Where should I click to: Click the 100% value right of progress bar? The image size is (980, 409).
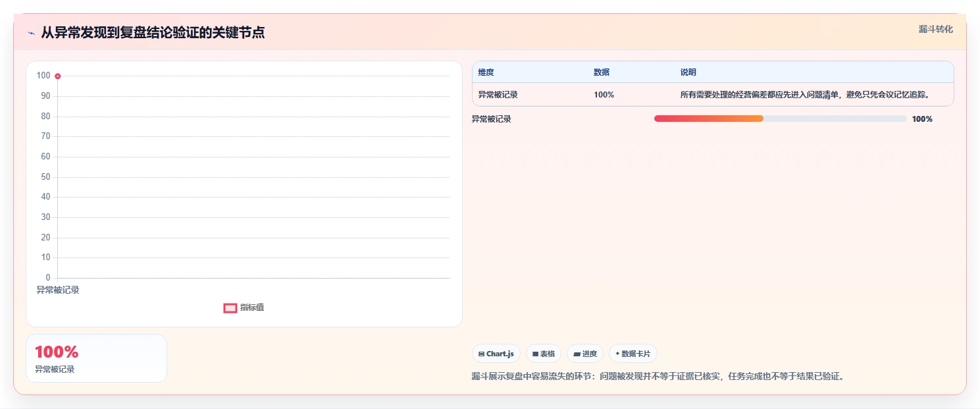tap(922, 119)
